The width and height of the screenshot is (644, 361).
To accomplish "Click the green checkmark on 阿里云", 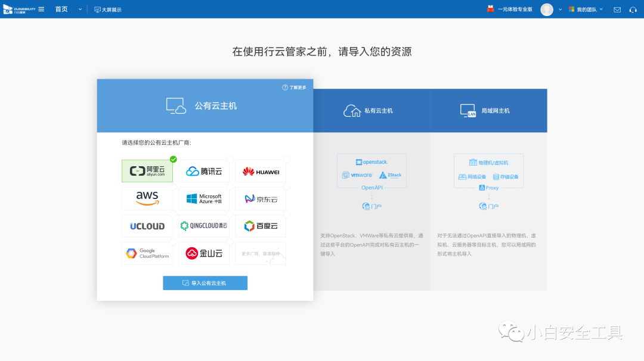I will 174,159.
